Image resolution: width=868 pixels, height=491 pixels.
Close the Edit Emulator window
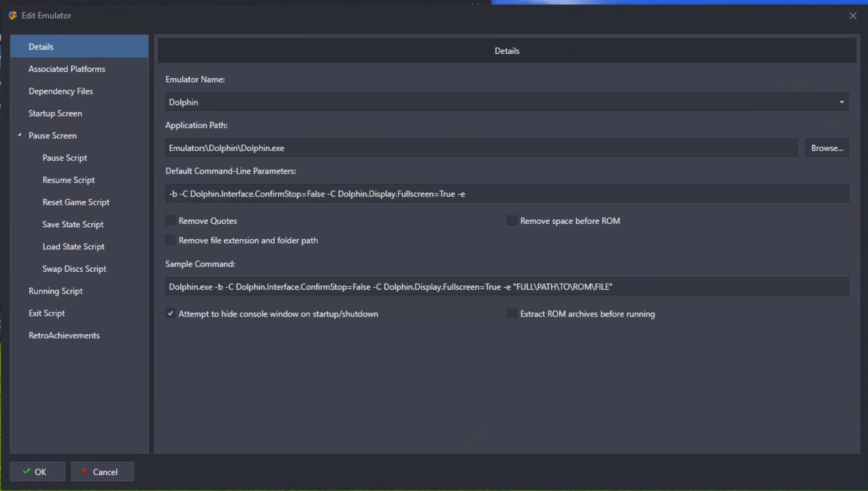[853, 16]
